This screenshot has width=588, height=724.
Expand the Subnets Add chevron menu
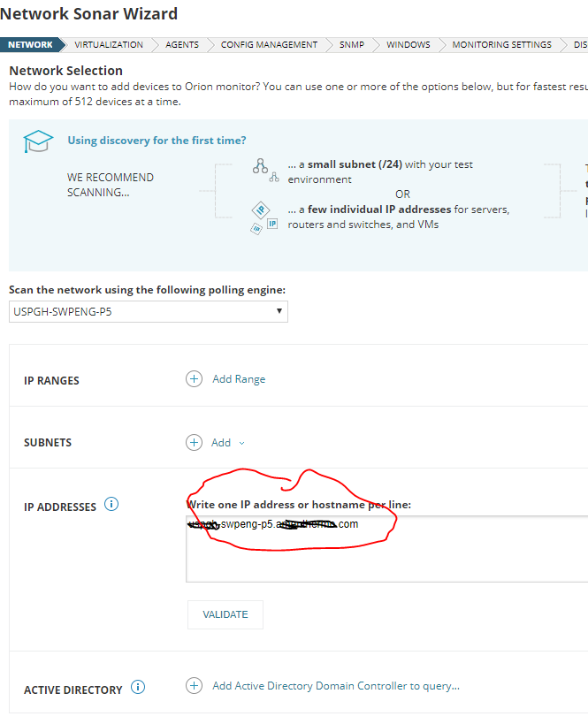coord(241,443)
